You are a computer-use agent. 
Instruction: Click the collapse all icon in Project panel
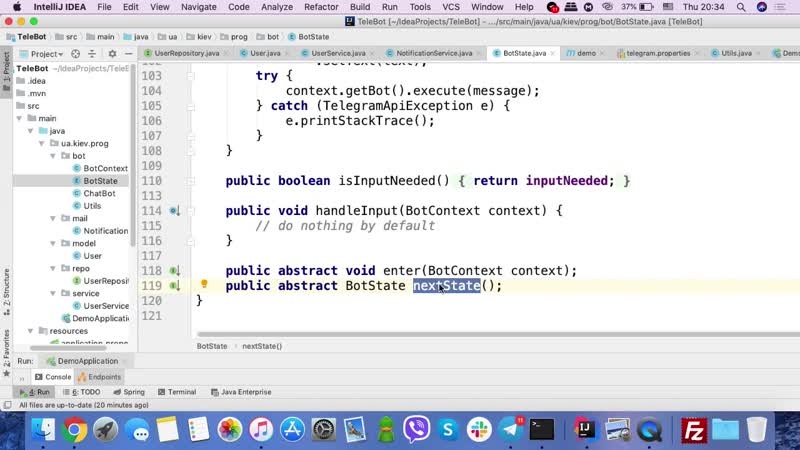(92, 54)
